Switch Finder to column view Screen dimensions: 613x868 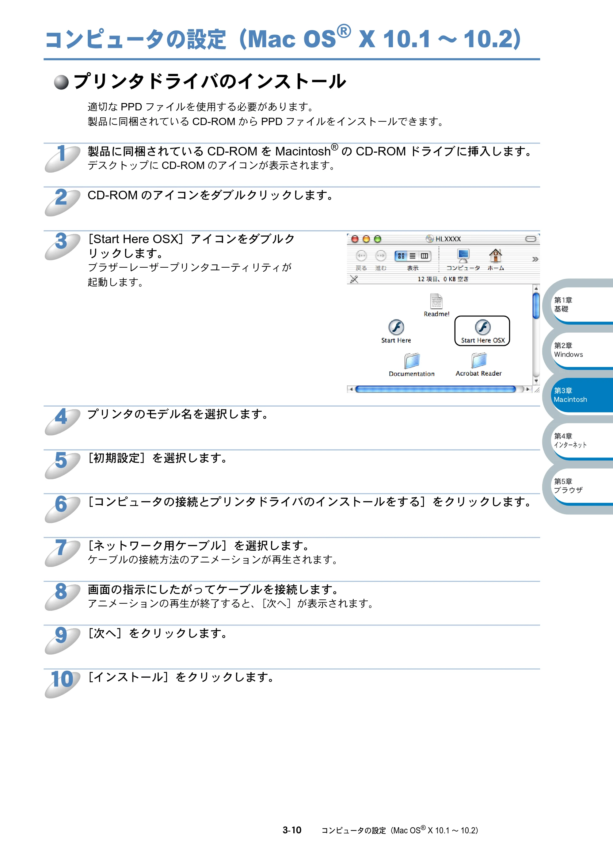pos(425,256)
